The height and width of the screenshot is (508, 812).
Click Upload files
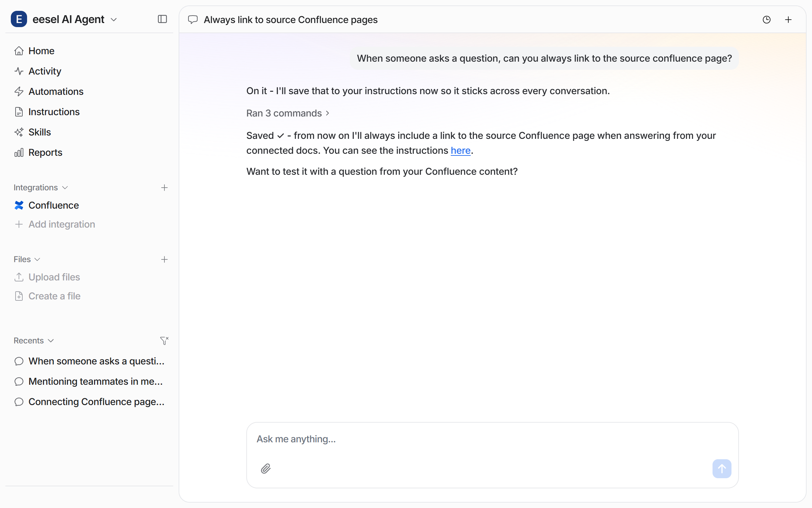[x=54, y=277]
